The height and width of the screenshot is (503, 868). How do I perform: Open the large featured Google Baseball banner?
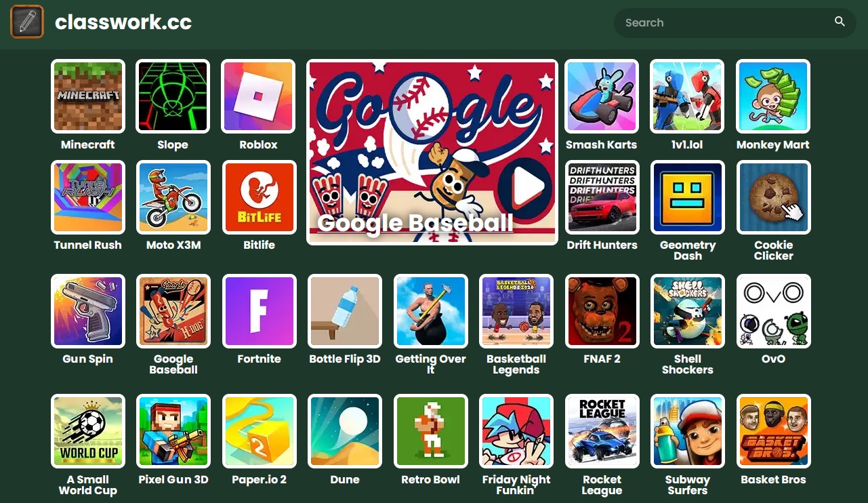(x=432, y=152)
